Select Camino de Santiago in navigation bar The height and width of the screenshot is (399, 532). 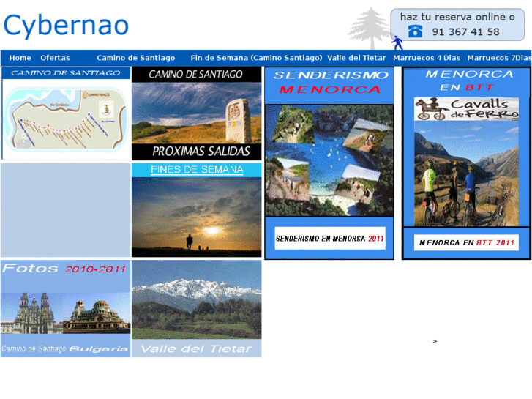click(135, 58)
